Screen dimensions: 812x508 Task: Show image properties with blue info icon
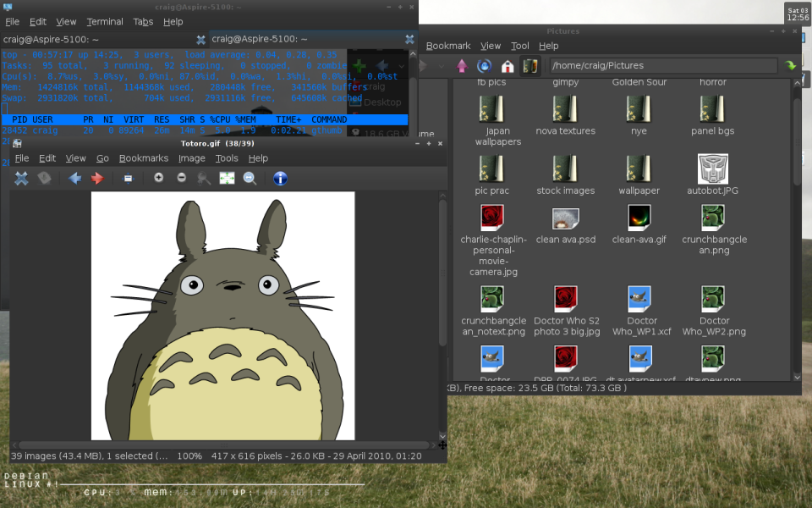pos(280,179)
